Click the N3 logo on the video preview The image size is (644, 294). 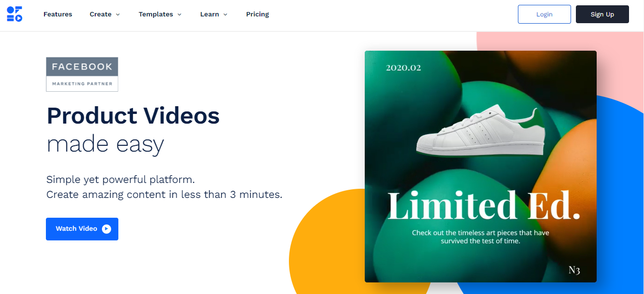click(574, 270)
